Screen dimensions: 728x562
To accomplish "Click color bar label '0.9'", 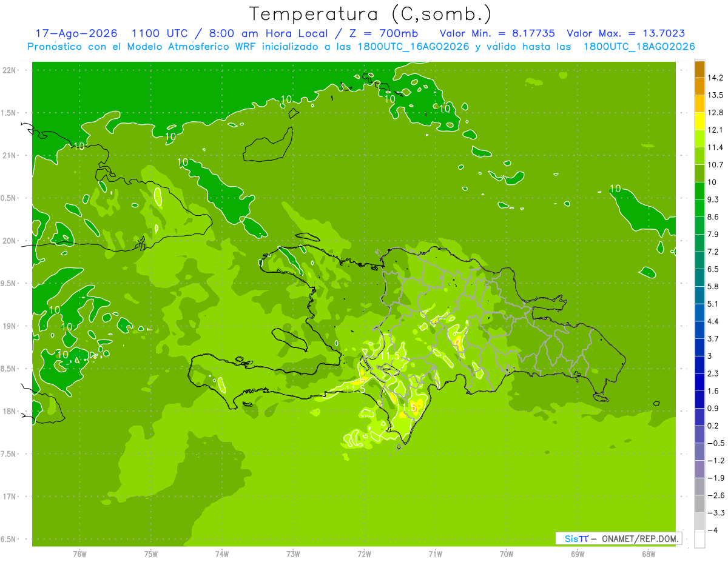I will click(x=713, y=408).
